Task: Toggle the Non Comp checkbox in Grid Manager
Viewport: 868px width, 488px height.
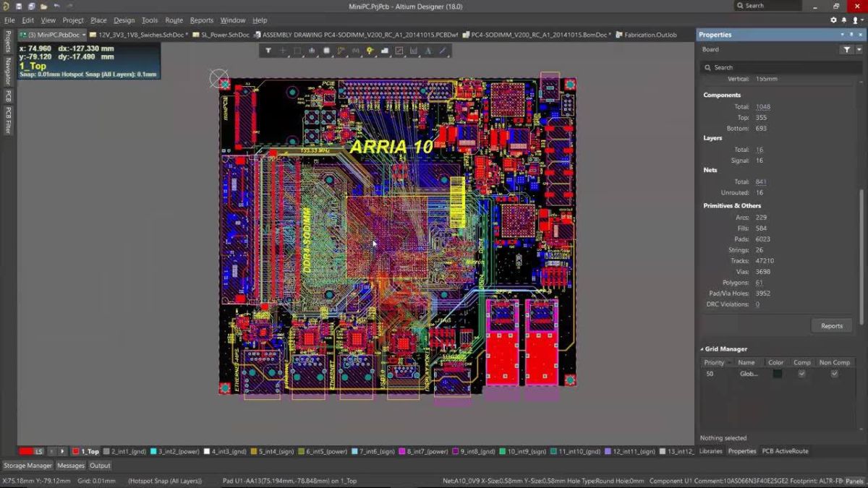Action: 834,374
